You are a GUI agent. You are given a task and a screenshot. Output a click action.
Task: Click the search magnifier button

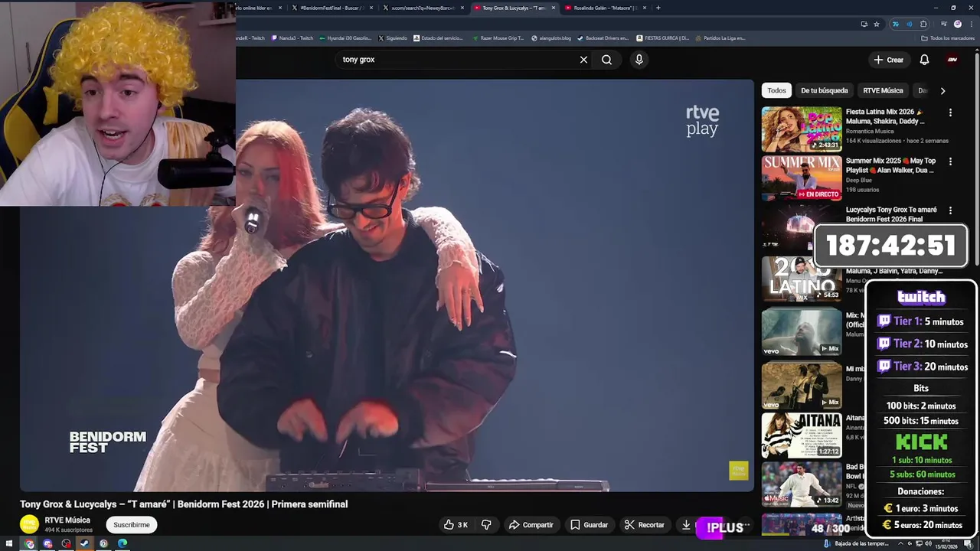click(x=606, y=60)
